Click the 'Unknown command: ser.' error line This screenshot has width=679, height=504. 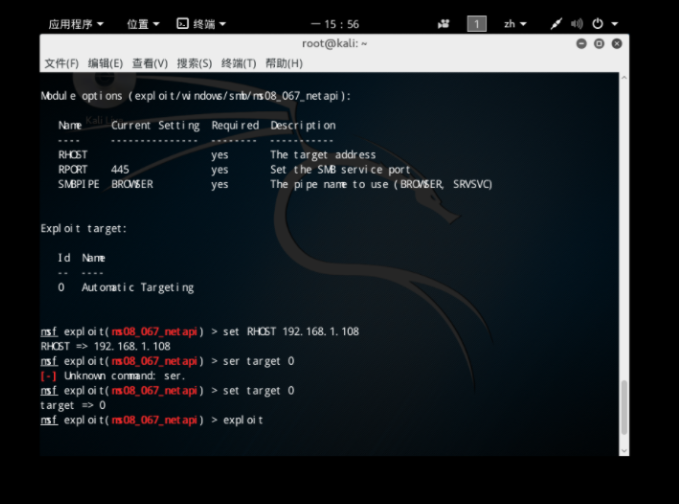click(x=113, y=376)
